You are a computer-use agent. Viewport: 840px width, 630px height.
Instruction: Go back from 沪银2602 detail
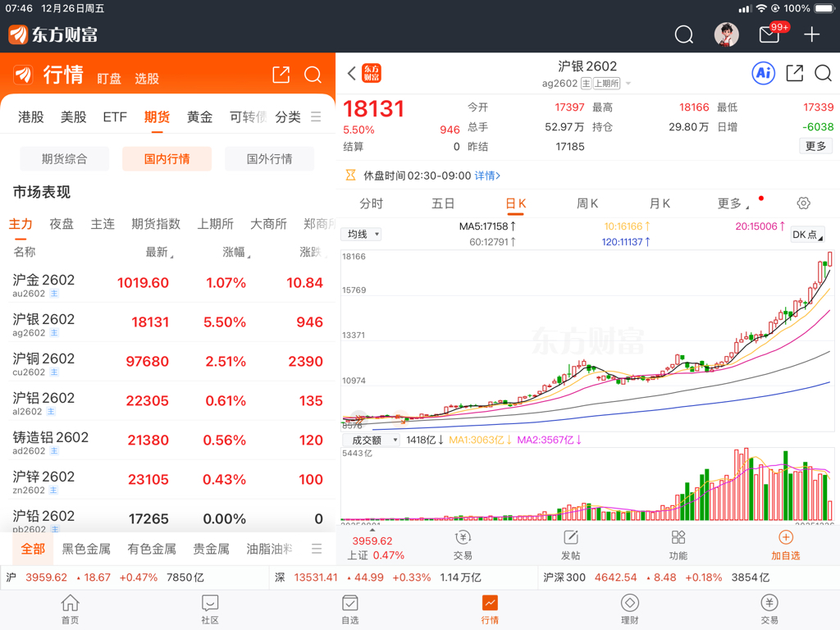(351, 73)
